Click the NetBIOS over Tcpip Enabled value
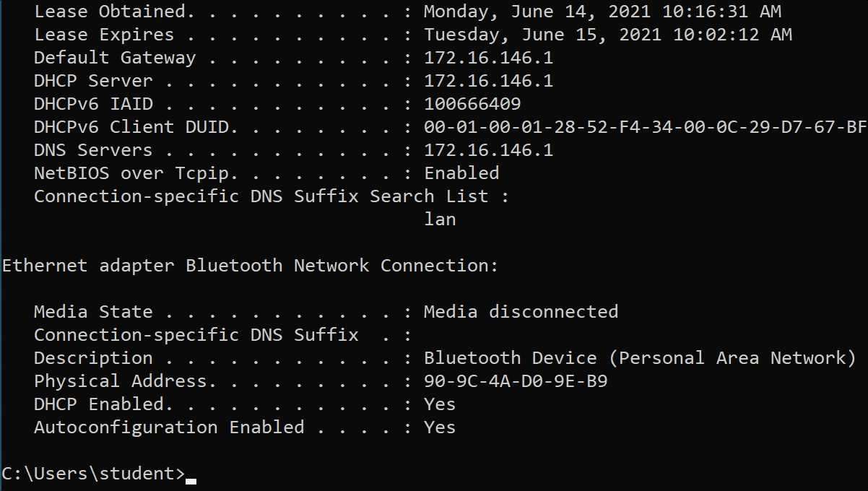The height and width of the screenshot is (491, 868). (x=461, y=173)
